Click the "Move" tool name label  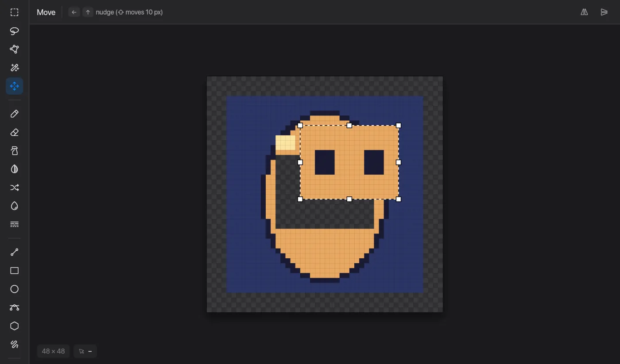[46, 12]
